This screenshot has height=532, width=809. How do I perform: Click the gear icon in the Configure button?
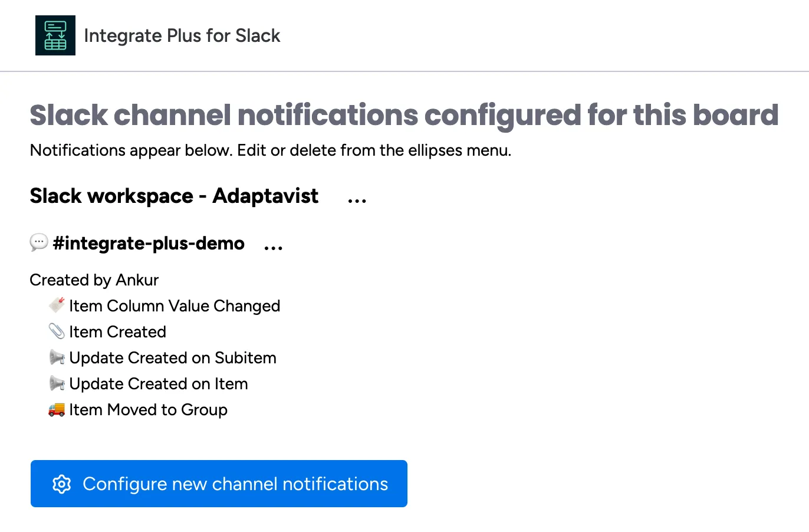point(61,484)
